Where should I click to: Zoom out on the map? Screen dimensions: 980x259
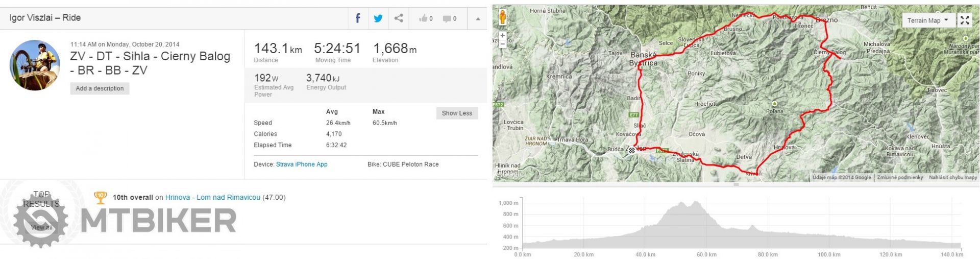(x=503, y=44)
